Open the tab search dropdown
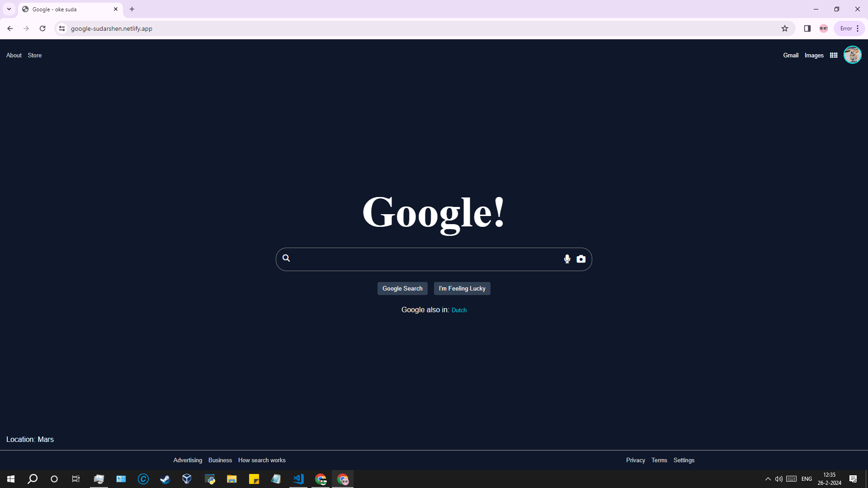This screenshot has height=488, width=868. (9, 9)
